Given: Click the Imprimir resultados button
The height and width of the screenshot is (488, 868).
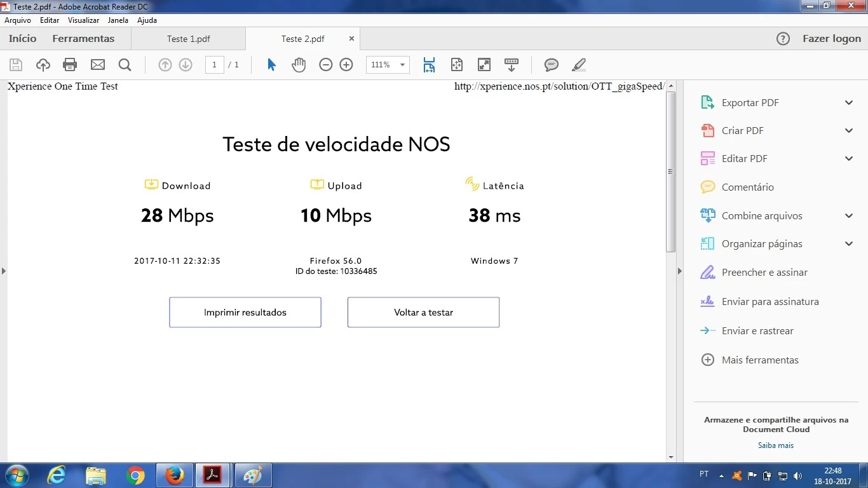Looking at the screenshot, I should coord(245,313).
